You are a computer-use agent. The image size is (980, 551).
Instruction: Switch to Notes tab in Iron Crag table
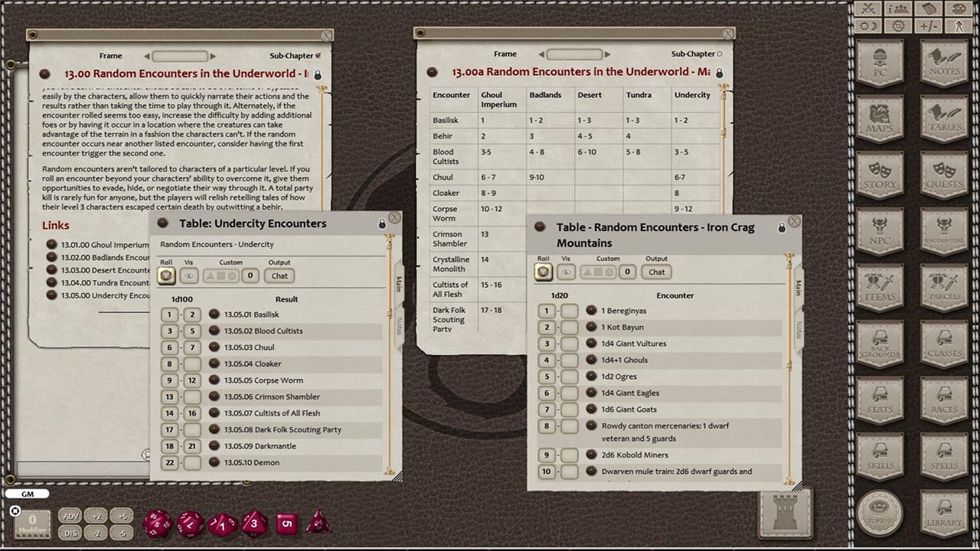click(798, 329)
